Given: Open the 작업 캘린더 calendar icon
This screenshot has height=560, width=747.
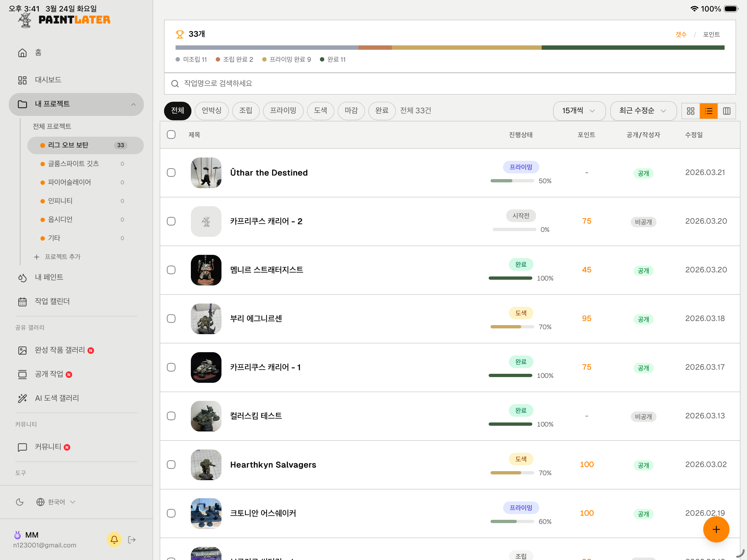Looking at the screenshot, I should [22, 302].
